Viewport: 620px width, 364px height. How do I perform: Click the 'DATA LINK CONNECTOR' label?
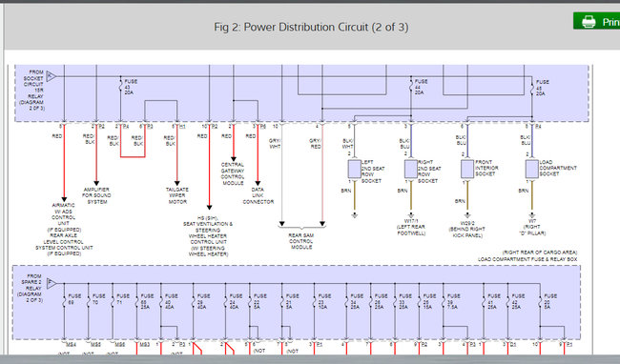(x=258, y=196)
